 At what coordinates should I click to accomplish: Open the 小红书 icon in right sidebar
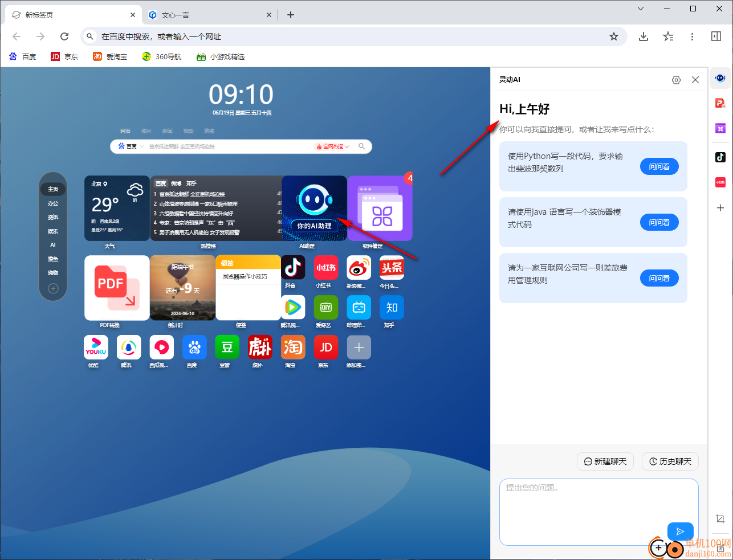[720, 182]
